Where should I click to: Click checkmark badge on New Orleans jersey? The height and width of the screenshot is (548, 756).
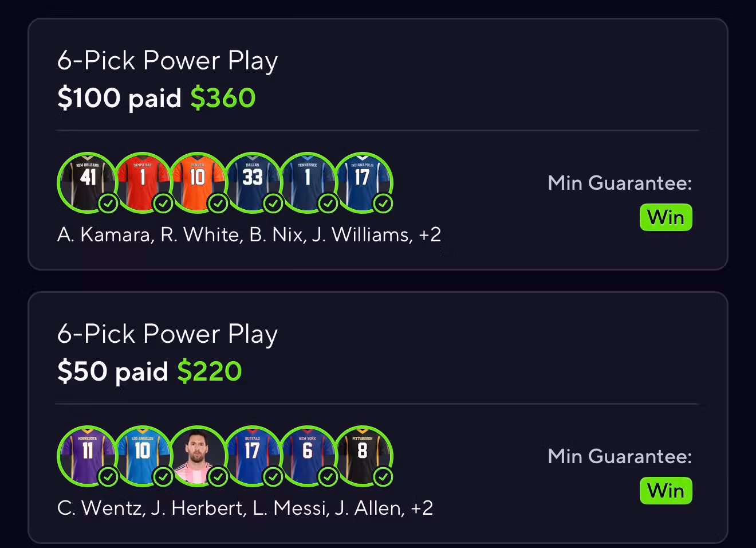[108, 203]
